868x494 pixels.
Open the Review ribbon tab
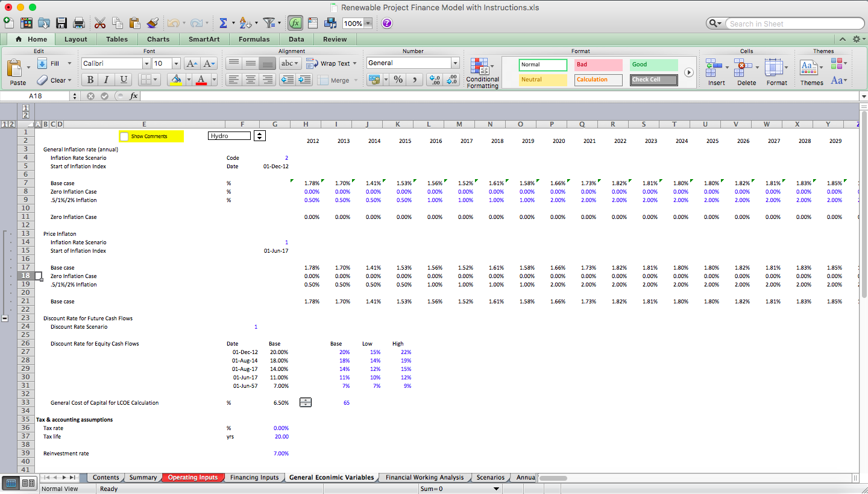335,39
